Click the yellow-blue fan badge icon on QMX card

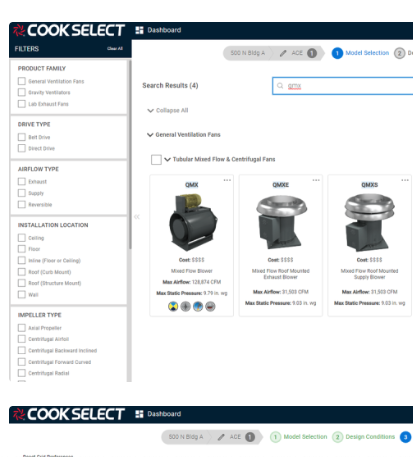173,306
